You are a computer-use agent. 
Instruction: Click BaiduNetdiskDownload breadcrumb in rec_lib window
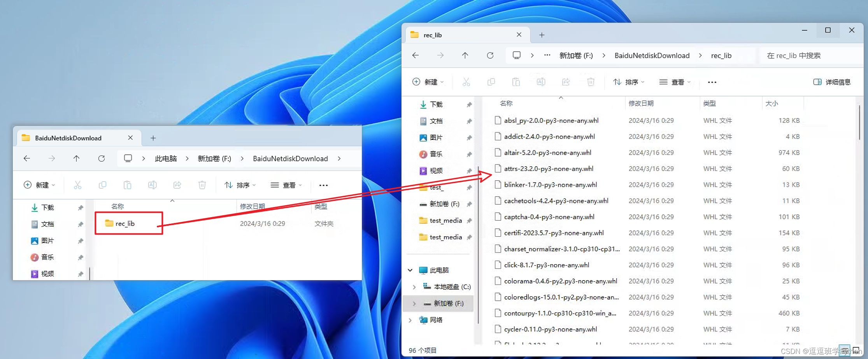pyautogui.click(x=652, y=56)
